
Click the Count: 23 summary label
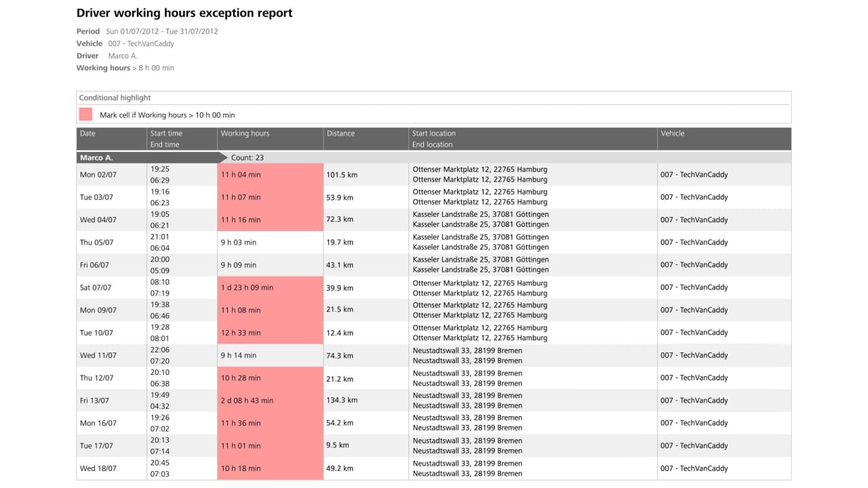tap(247, 157)
